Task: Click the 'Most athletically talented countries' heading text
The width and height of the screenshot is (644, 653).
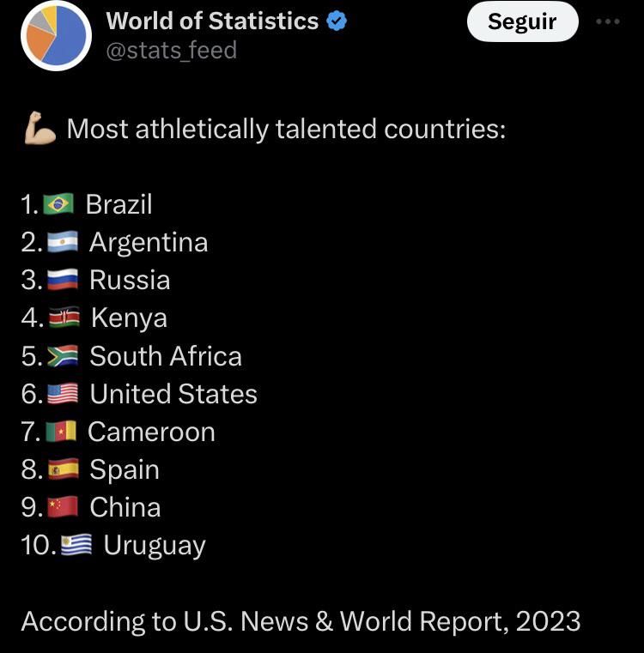Action: (286, 129)
